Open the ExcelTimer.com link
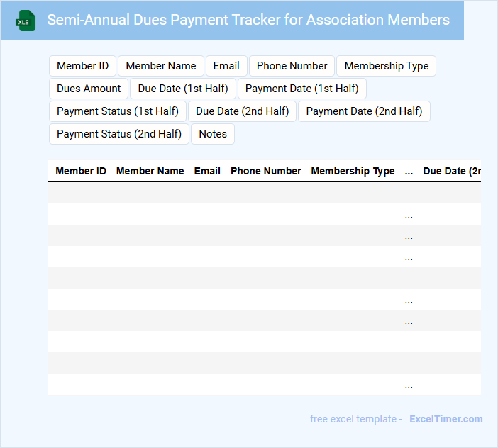This screenshot has height=448, width=498. tap(446, 419)
